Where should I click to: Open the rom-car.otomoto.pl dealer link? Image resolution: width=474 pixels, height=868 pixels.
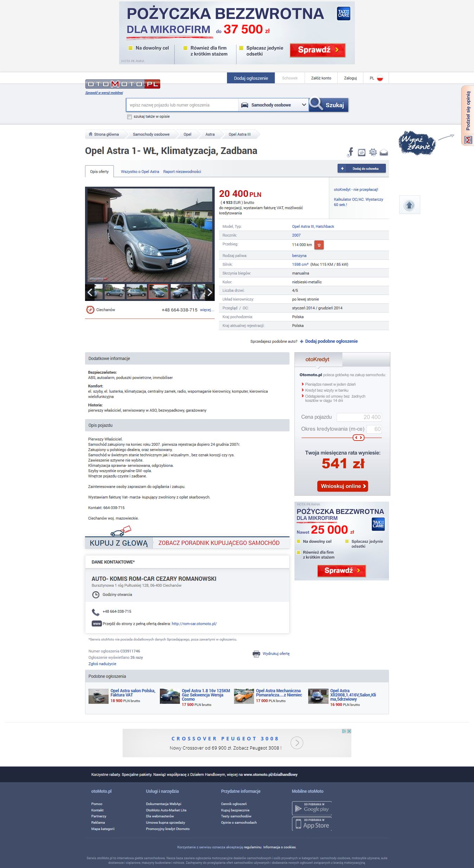pos(194,624)
